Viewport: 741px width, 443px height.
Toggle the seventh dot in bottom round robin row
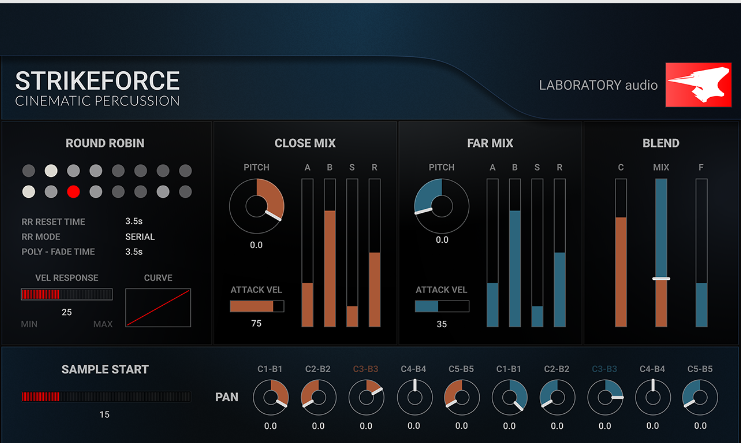[163, 191]
